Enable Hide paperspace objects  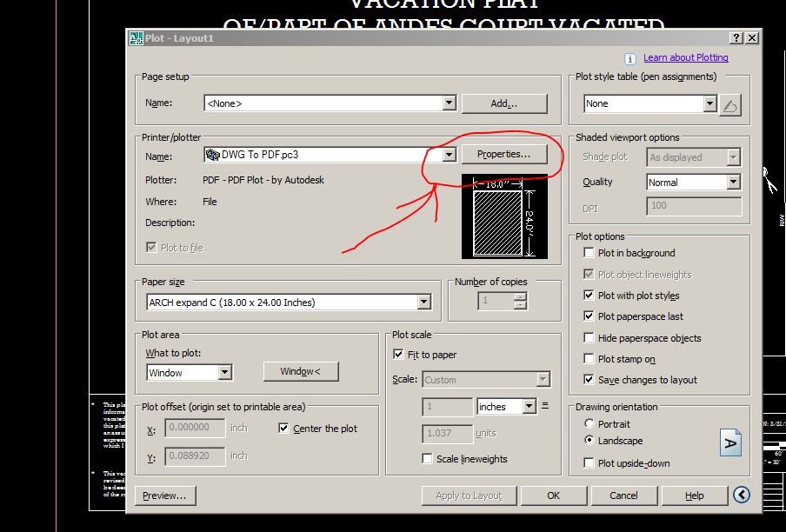point(589,338)
